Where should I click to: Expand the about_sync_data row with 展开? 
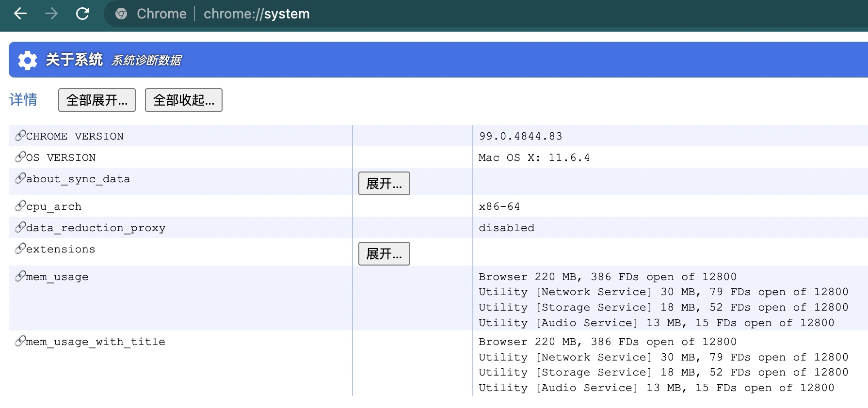(384, 184)
